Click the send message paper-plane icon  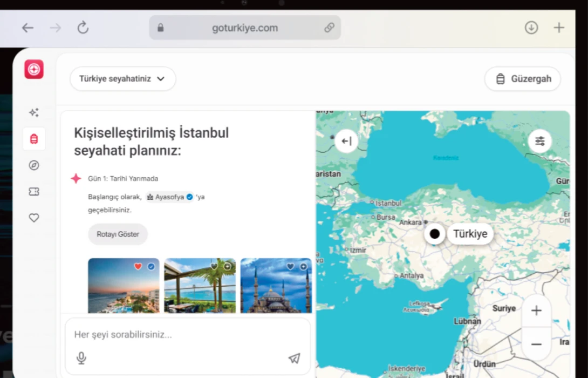[294, 357]
